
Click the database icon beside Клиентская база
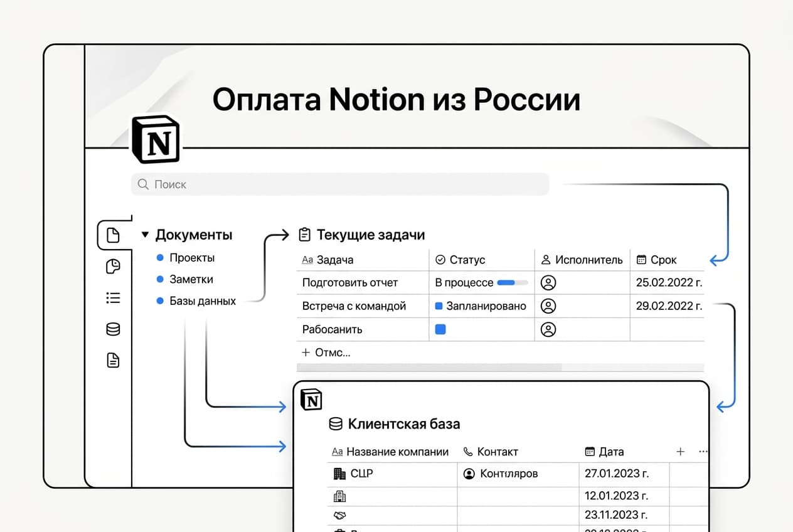point(336,424)
